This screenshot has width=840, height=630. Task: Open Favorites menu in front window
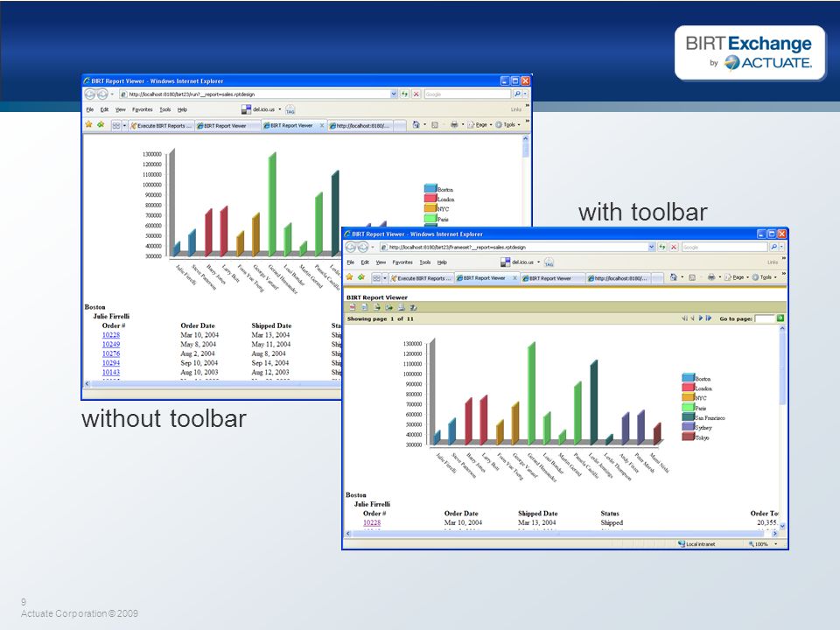tap(402, 262)
